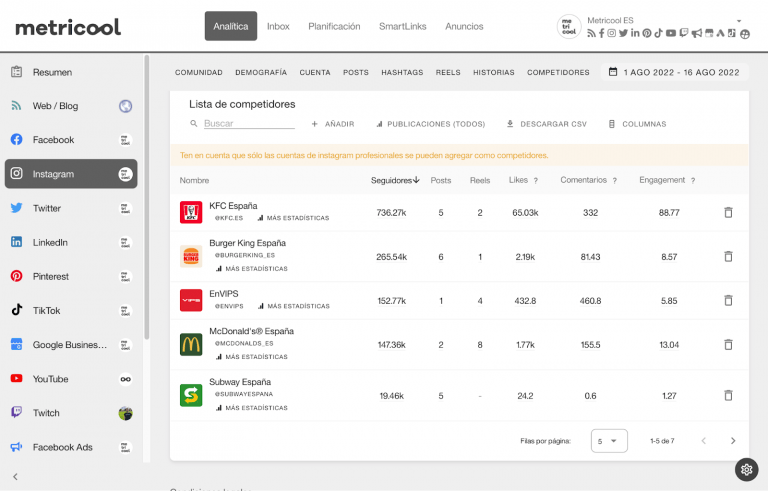Click the Burger King España logo

tap(191, 256)
